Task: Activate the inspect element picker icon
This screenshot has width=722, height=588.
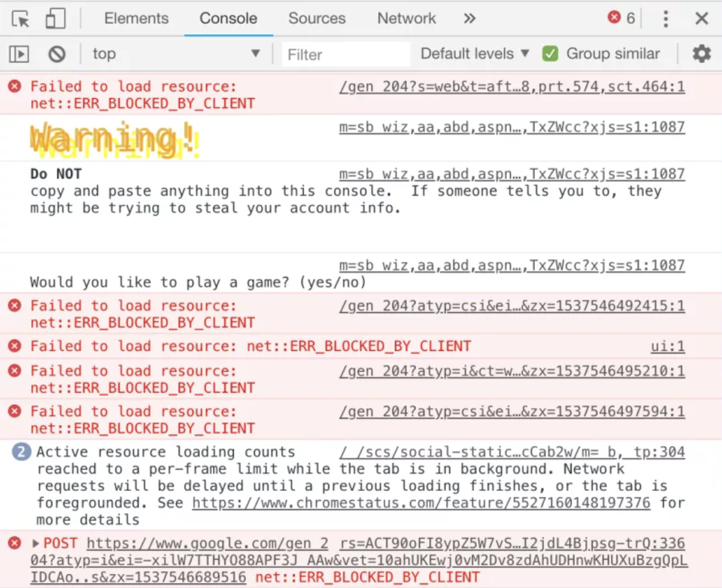Action: point(21,19)
